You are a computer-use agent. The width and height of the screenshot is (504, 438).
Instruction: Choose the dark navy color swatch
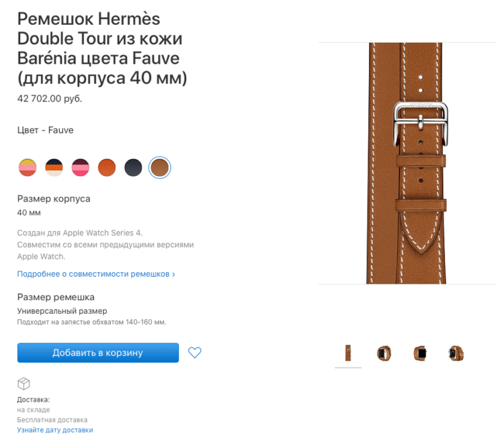coord(133,168)
